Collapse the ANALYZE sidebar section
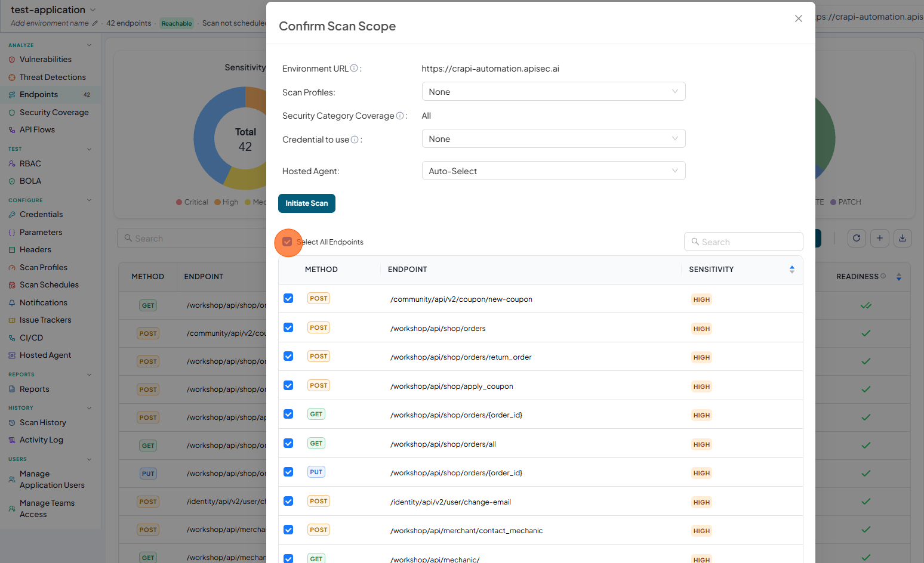The image size is (924, 563). pyautogui.click(x=89, y=45)
